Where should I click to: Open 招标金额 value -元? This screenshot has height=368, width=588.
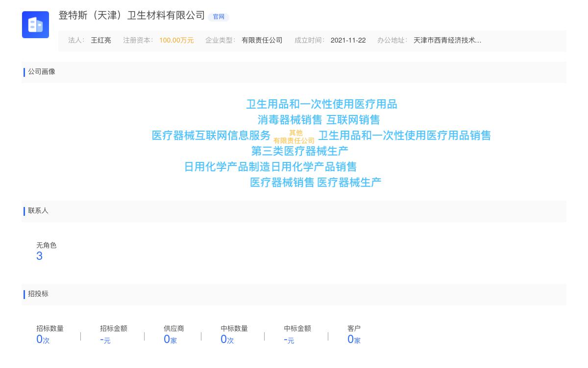(x=105, y=340)
